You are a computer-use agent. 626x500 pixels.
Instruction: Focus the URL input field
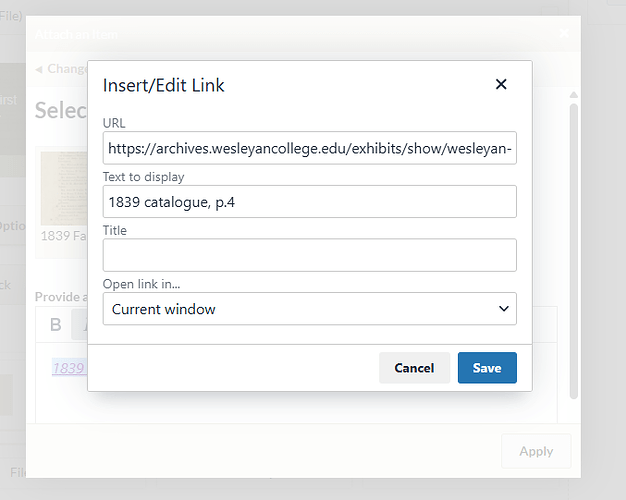tap(309, 148)
